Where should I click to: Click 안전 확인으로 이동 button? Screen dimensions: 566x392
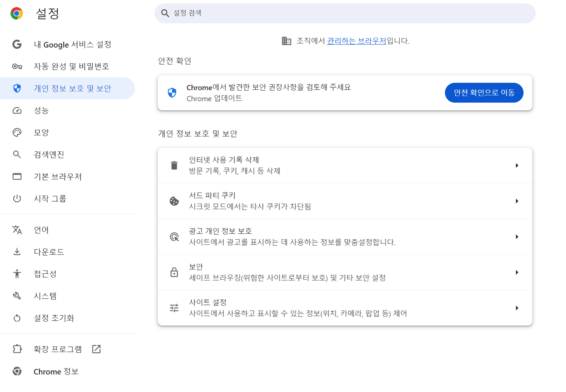click(484, 93)
